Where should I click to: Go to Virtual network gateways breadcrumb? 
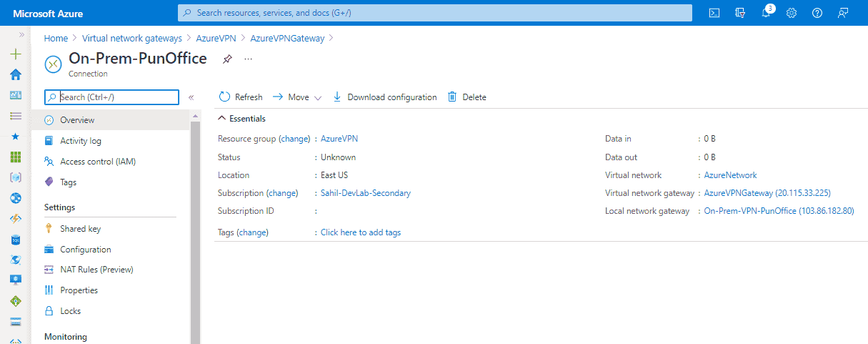pyautogui.click(x=132, y=39)
